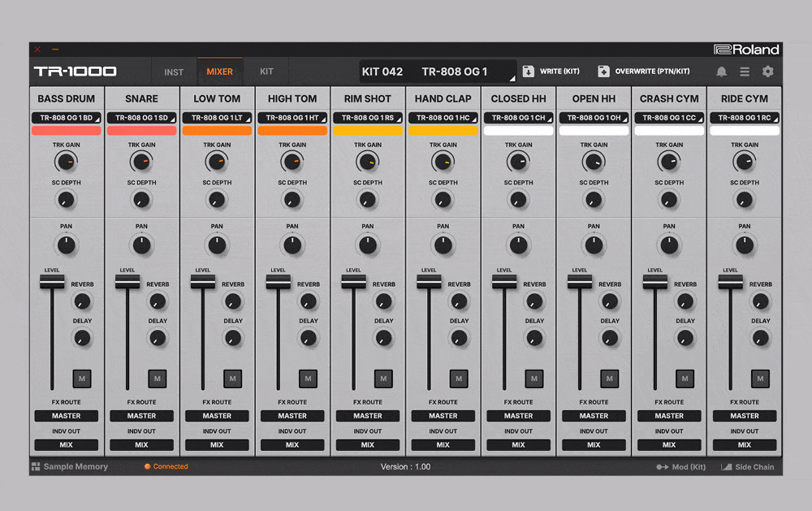Switch to the KIT tab

pos(266,71)
